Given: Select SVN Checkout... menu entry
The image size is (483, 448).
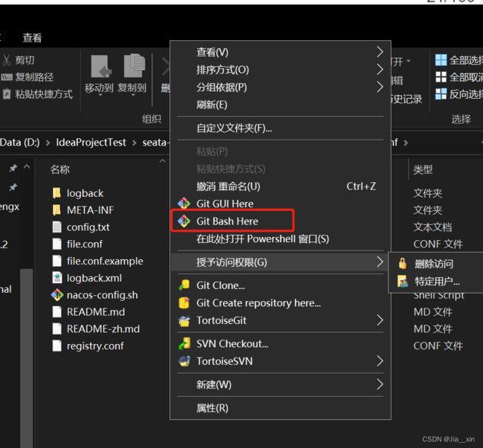Looking at the screenshot, I should (279, 344).
